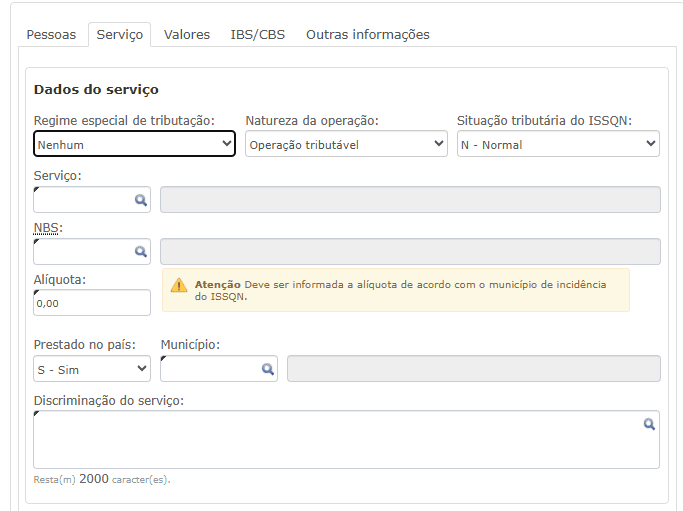Click the greyed Serviço description field

coord(410,200)
